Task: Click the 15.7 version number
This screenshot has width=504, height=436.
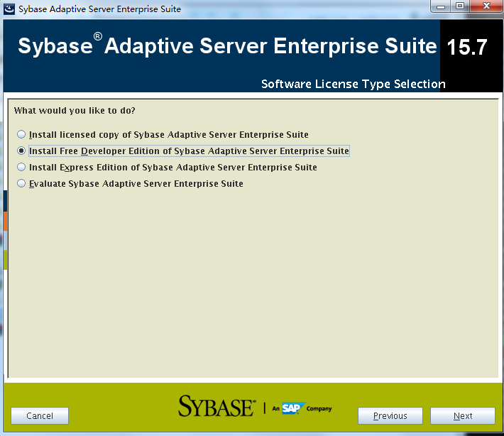Action: (467, 48)
